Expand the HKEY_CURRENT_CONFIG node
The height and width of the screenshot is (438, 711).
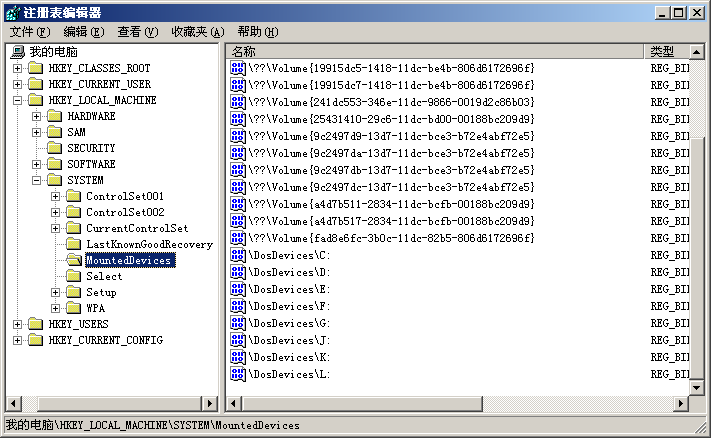[17, 340]
